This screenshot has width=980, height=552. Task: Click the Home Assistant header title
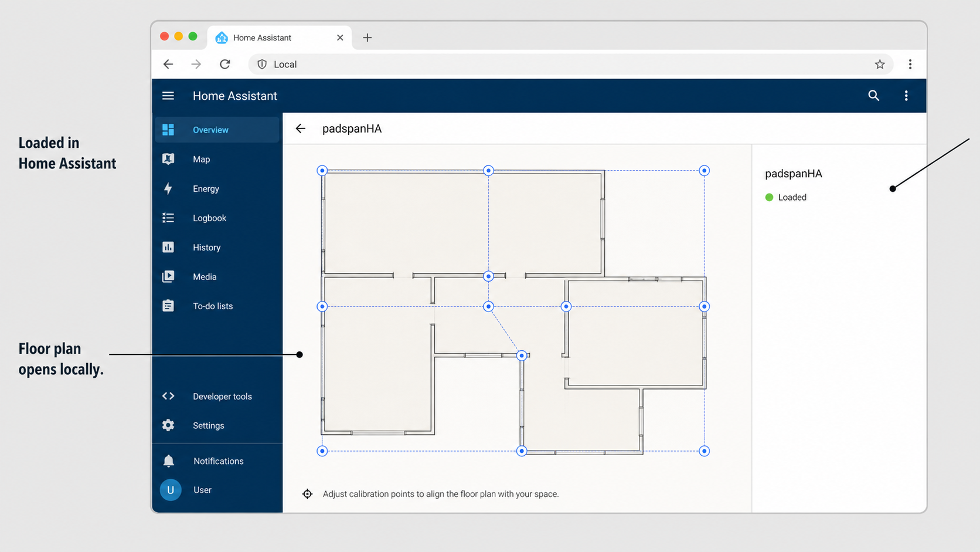pos(235,96)
